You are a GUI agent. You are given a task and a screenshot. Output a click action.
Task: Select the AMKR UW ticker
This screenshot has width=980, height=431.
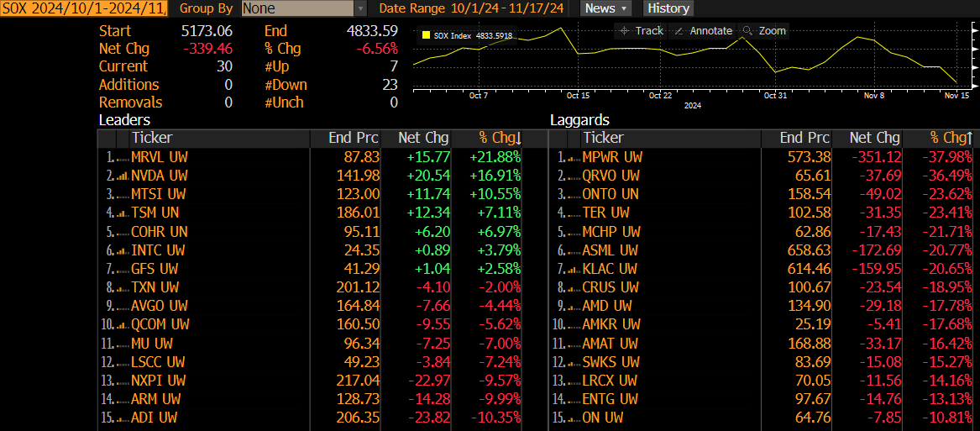[x=611, y=325]
